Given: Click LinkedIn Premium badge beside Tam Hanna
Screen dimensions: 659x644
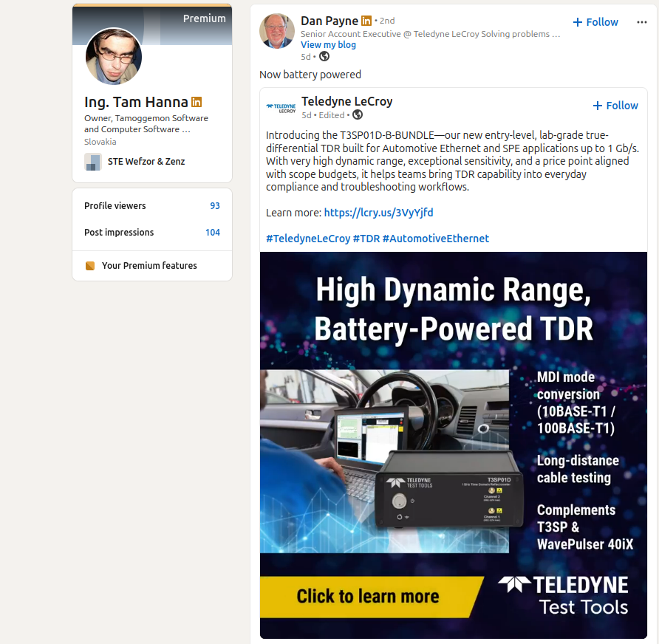Looking at the screenshot, I should point(197,102).
